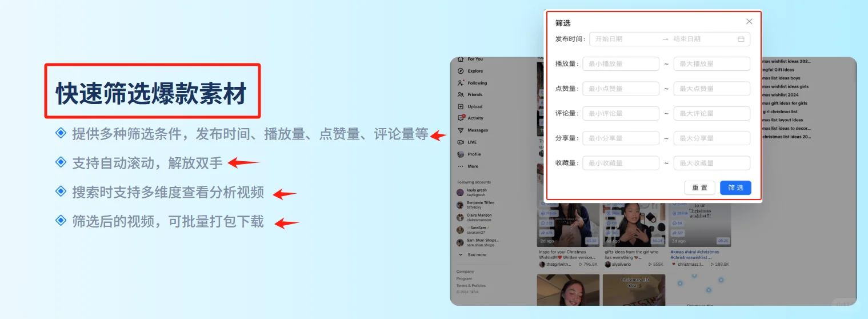Focus the 最小评论量 input
The width and height of the screenshot is (868, 319).
tap(621, 113)
